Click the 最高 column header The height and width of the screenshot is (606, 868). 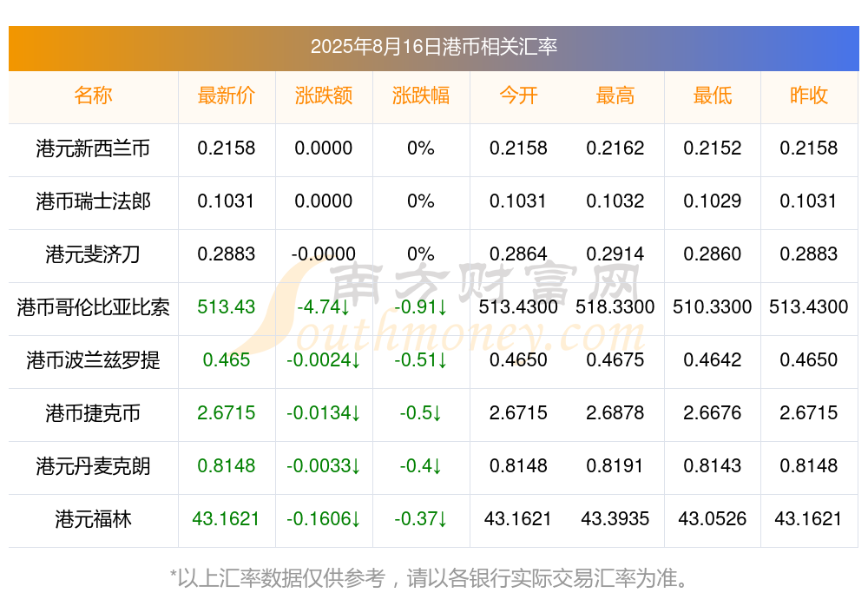click(615, 96)
